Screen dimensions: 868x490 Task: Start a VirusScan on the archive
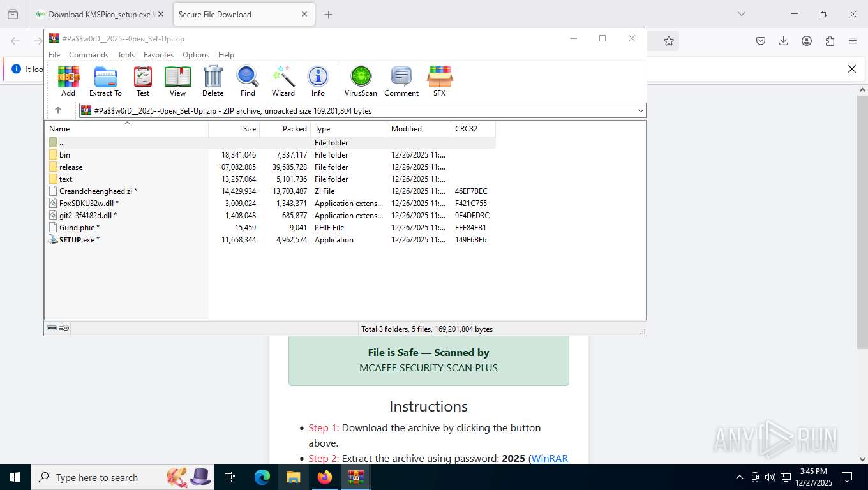pyautogui.click(x=361, y=81)
